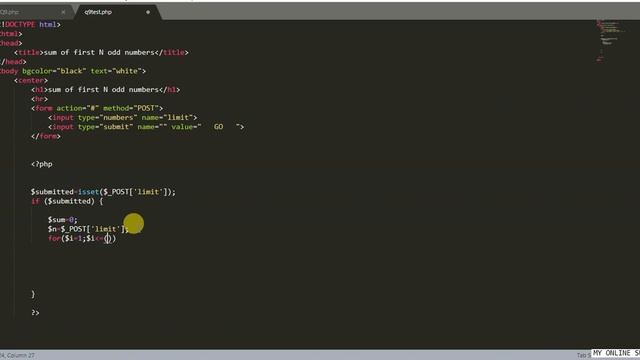Close the inactive tab using its X

point(63,12)
